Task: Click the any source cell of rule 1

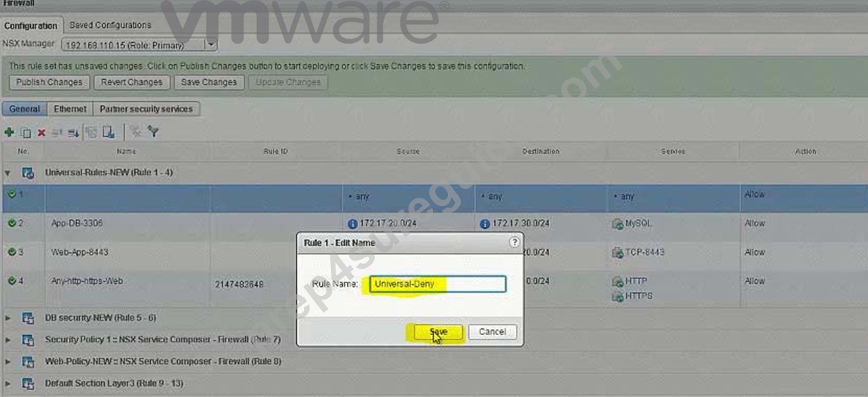Action: [408, 198]
